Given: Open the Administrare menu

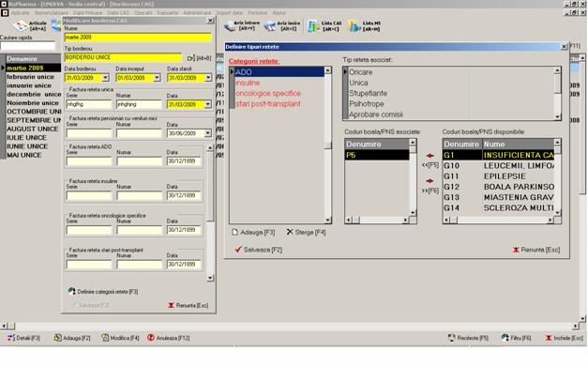Looking at the screenshot, I should [197, 13].
